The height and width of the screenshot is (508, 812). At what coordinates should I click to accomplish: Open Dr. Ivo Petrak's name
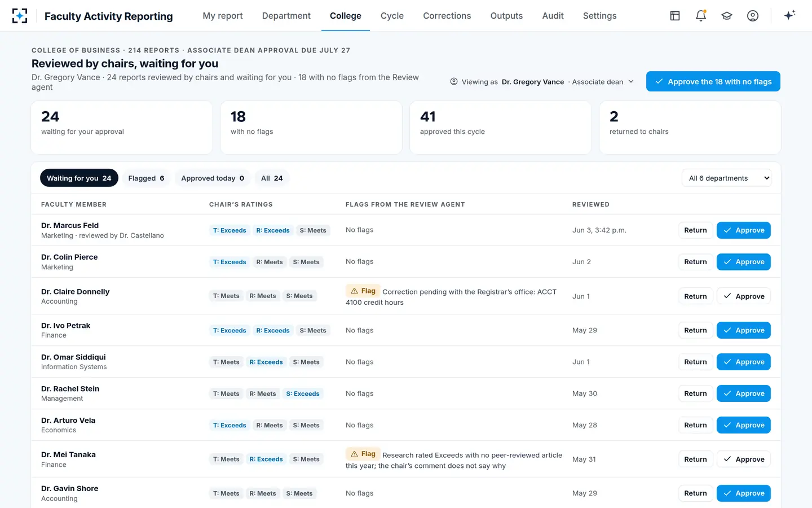point(65,326)
